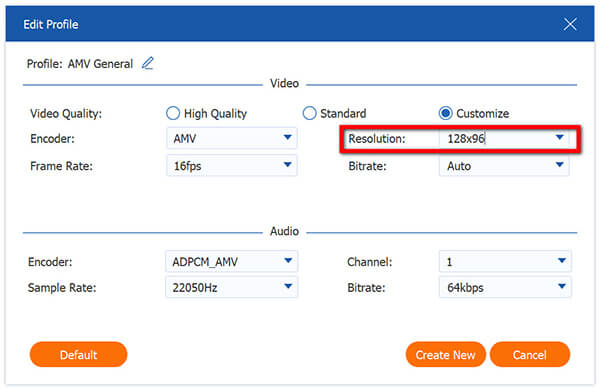
Task: Click the Create New button
Action: pos(446,354)
